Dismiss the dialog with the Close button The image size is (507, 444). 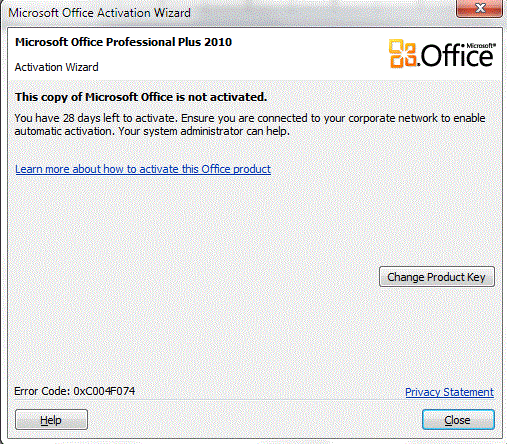458,420
